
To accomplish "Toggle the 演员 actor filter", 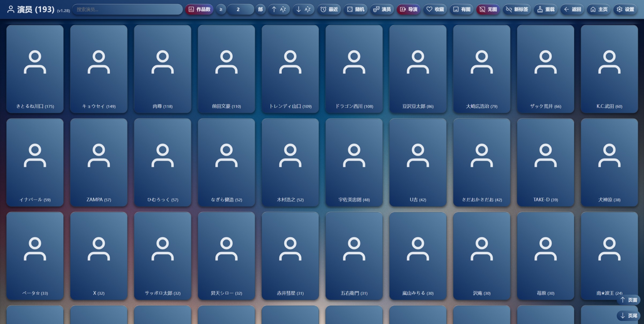I will (382, 9).
